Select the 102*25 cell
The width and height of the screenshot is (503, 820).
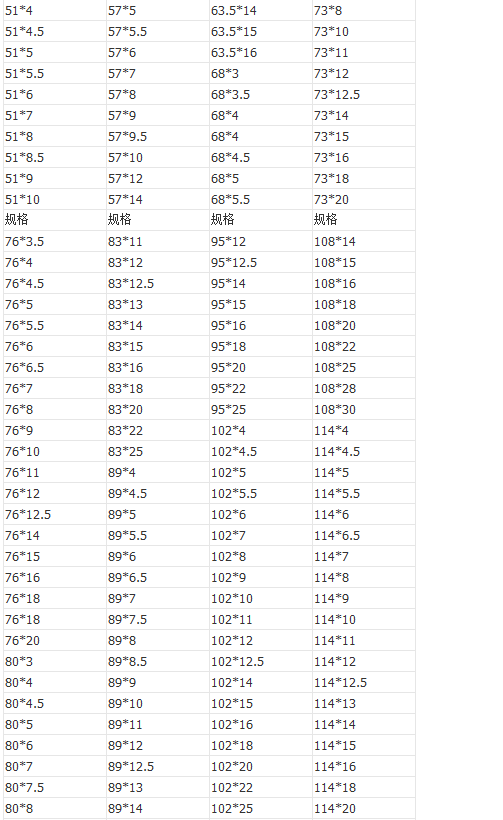(261, 808)
